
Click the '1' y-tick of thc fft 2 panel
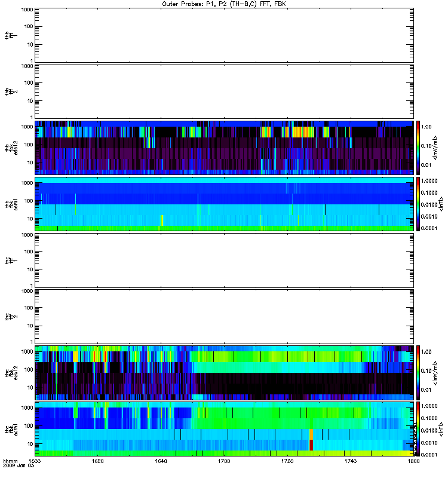(x=32, y=342)
